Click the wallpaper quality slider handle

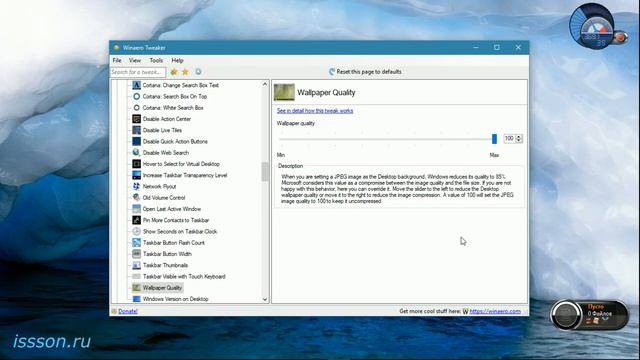[494, 139]
